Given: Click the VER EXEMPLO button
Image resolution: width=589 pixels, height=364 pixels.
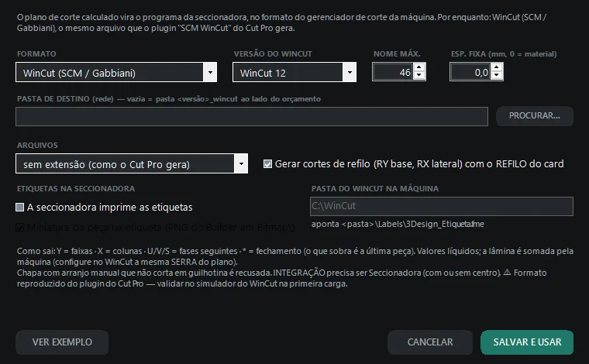Looking at the screenshot, I should click(62, 342).
